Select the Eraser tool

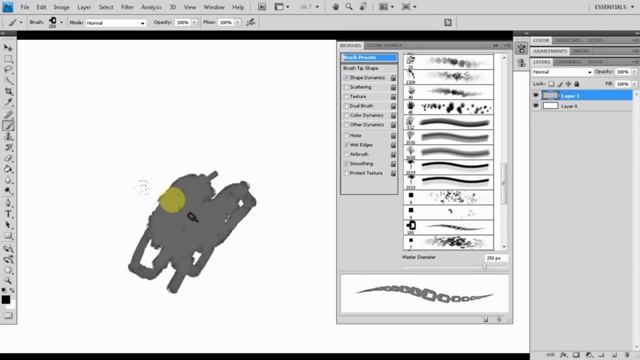point(8,158)
